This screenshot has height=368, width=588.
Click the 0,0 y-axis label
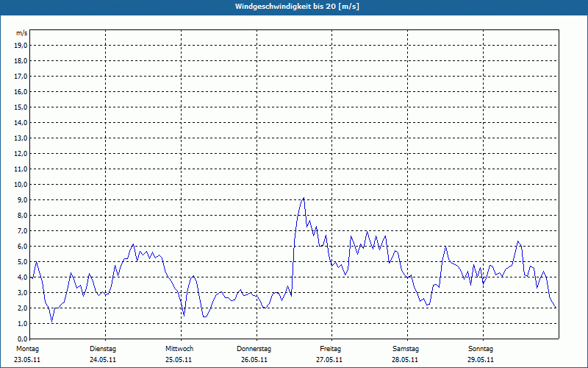pos(22,339)
